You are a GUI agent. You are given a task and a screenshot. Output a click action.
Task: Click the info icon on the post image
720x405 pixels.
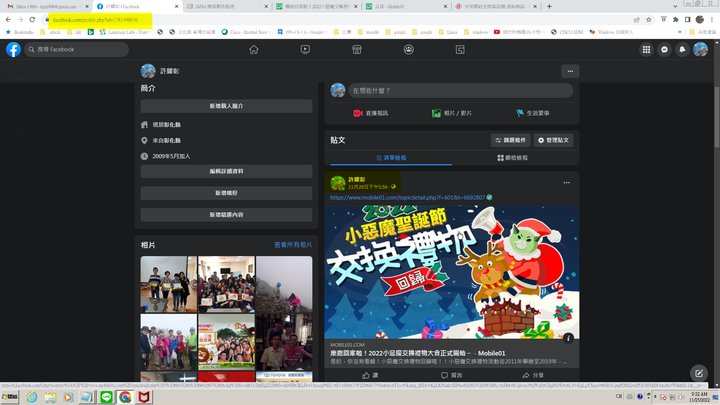(568, 338)
